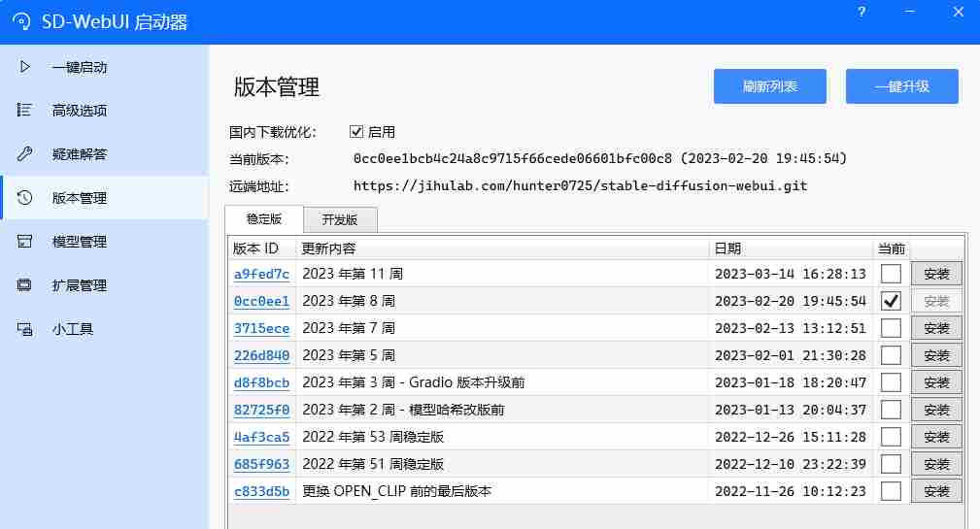The width and height of the screenshot is (980, 529).
Task: Click the remote URL jihulab.com text
Action: pos(580,185)
